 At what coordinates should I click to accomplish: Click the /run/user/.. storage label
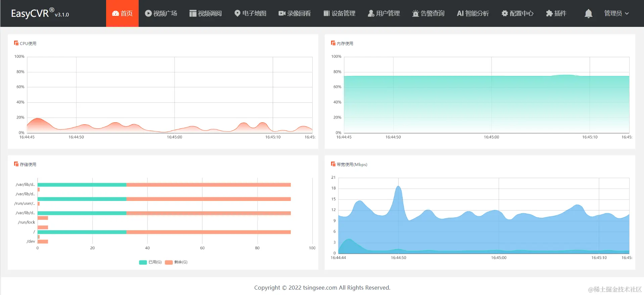coord(25,203)
